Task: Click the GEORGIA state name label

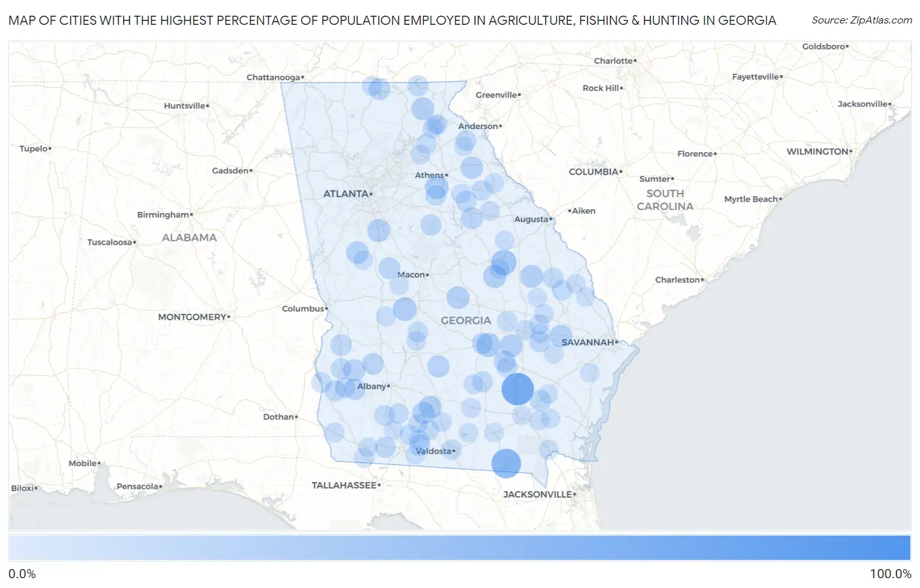Action: click(x=465, y=320)
